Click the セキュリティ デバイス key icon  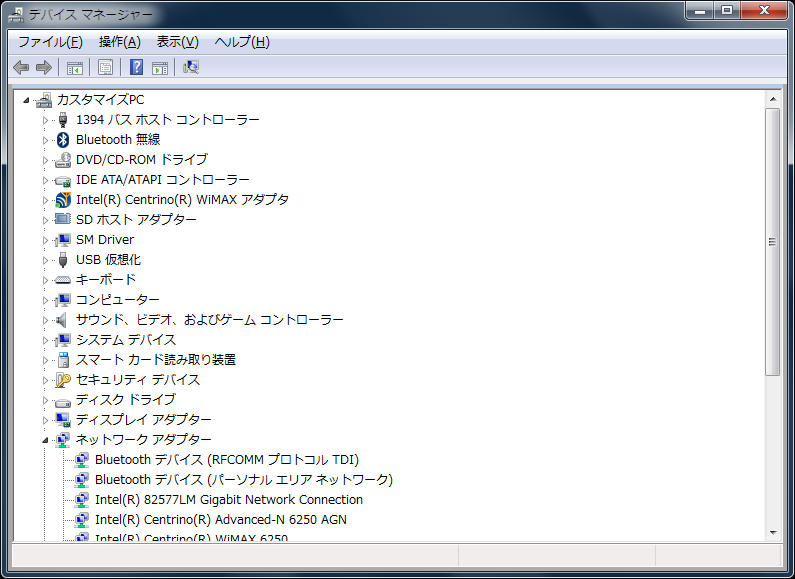pos(63,380)
